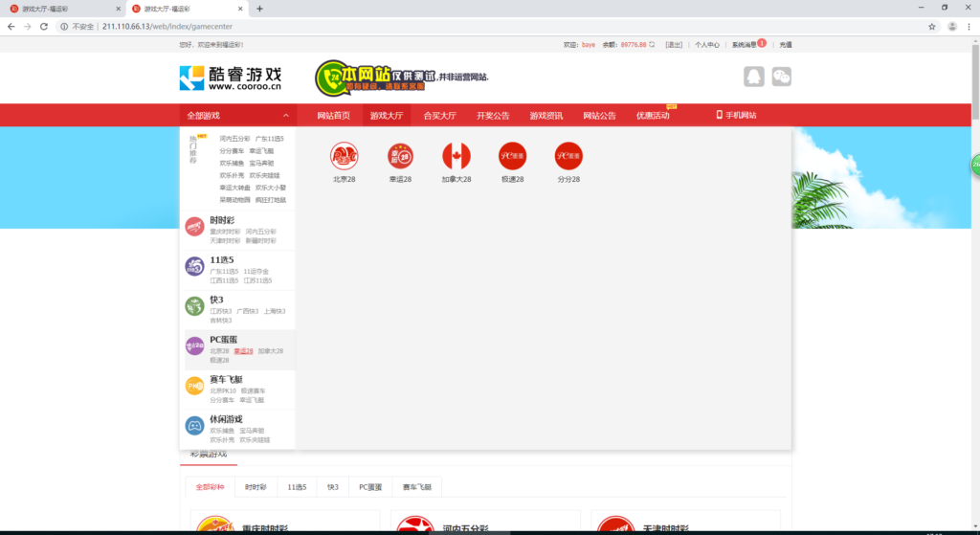Open 游戏大厅 in the navigation bar
Viewport: 980px width, 535px height.
(387, 116)
